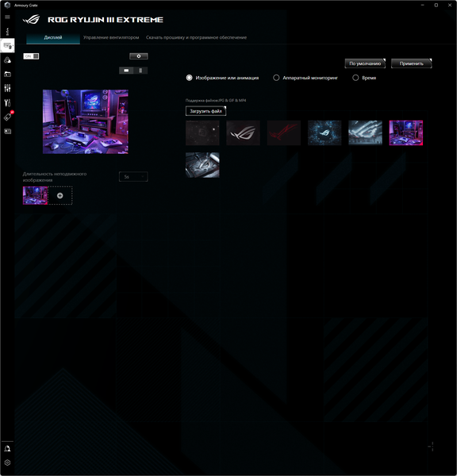
Task: Open Aura Sync lighting icon in the sidebar
Action: point(7,60)
